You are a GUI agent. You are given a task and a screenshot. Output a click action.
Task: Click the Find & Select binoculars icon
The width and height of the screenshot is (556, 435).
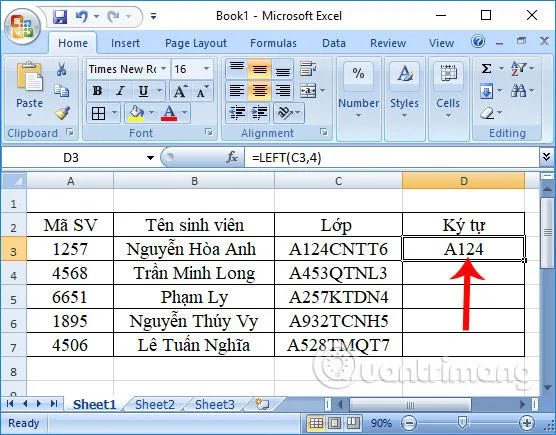pyautogui.click(x=518, y=91)
